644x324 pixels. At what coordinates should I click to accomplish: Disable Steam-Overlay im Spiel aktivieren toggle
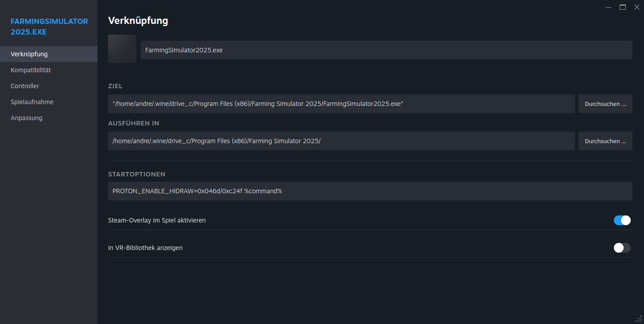click(622, 220)
